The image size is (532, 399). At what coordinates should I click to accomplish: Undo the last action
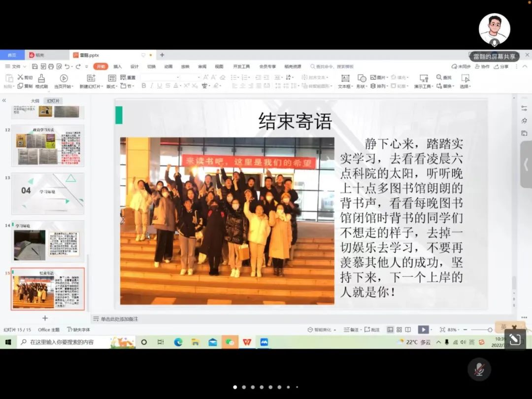(x=67, y=66)
